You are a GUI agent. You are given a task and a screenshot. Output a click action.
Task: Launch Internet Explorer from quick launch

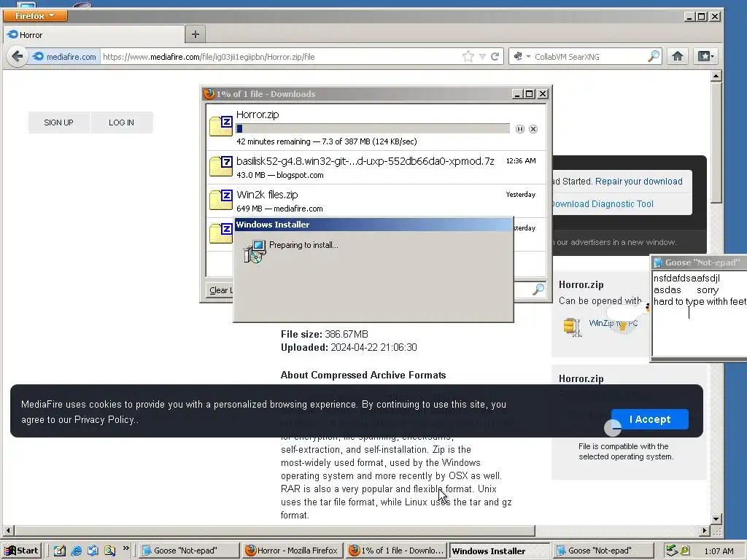coord(76,551)
